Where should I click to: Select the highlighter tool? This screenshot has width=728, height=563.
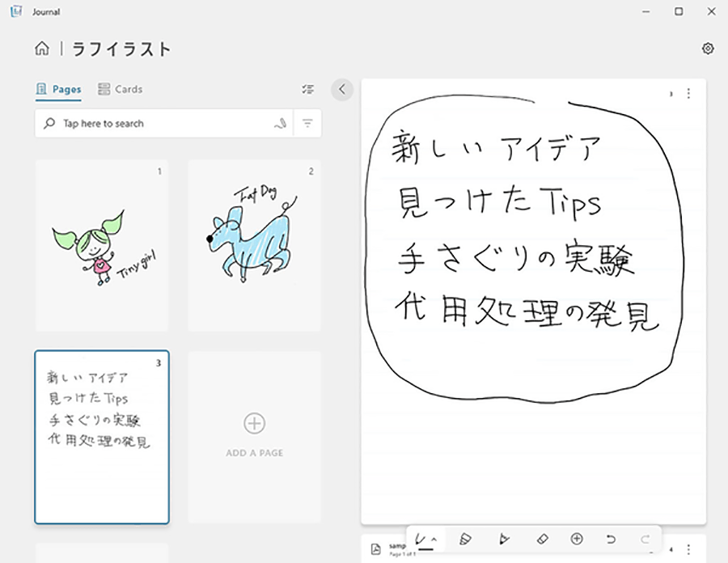465,540
